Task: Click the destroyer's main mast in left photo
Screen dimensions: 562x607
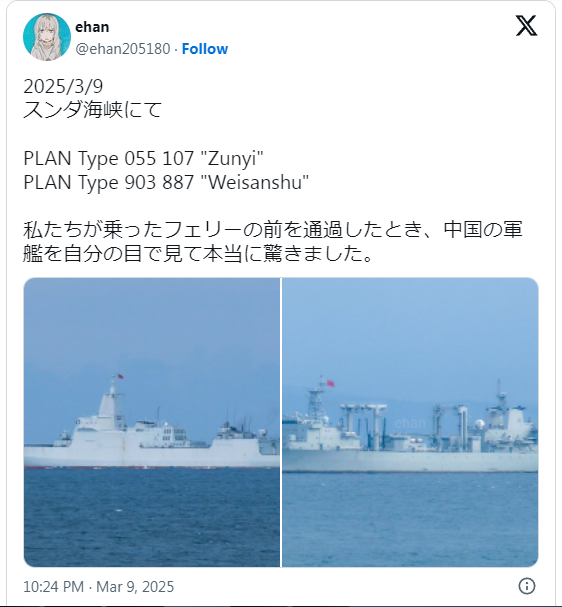Action: [112, 403]
